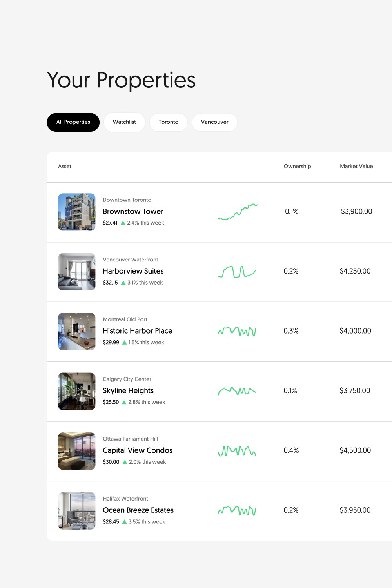Screen dimensions: 392x588
Task: Open Brownstow Tower building thumbnail
Action: point(77,212)
